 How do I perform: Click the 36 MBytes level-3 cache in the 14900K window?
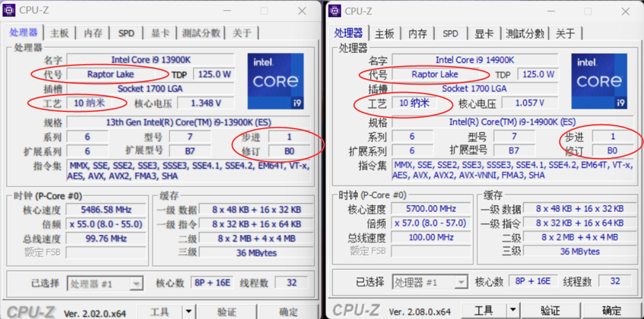(580, 251)
